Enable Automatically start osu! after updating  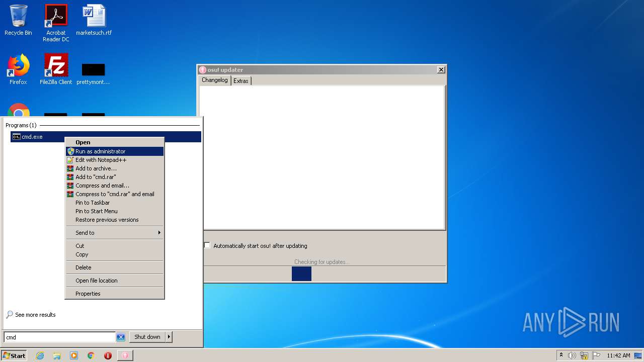pos(207,245)
